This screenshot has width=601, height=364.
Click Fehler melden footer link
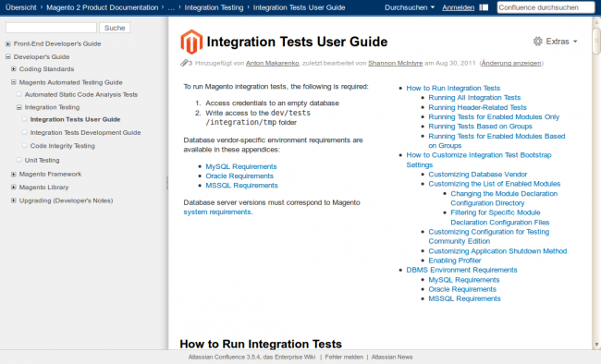pyautogui.click(x=344, y=358)
